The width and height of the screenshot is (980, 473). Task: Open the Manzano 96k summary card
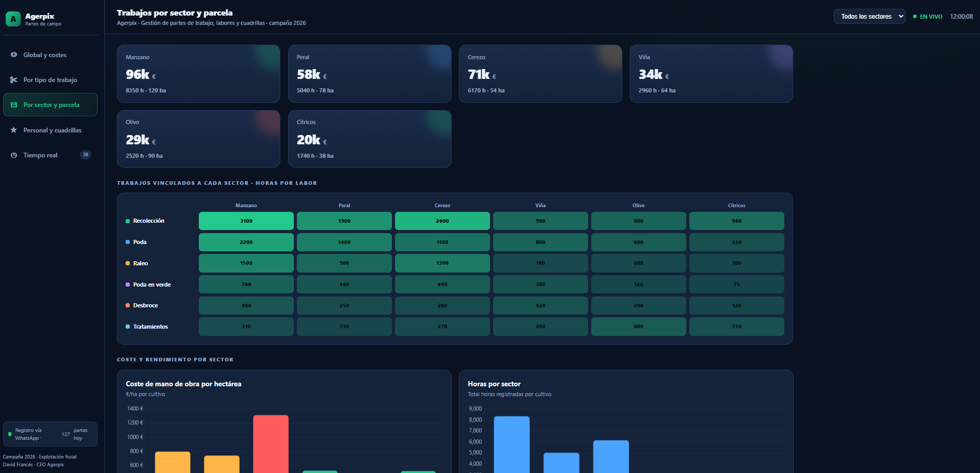[x=198, y=74]
